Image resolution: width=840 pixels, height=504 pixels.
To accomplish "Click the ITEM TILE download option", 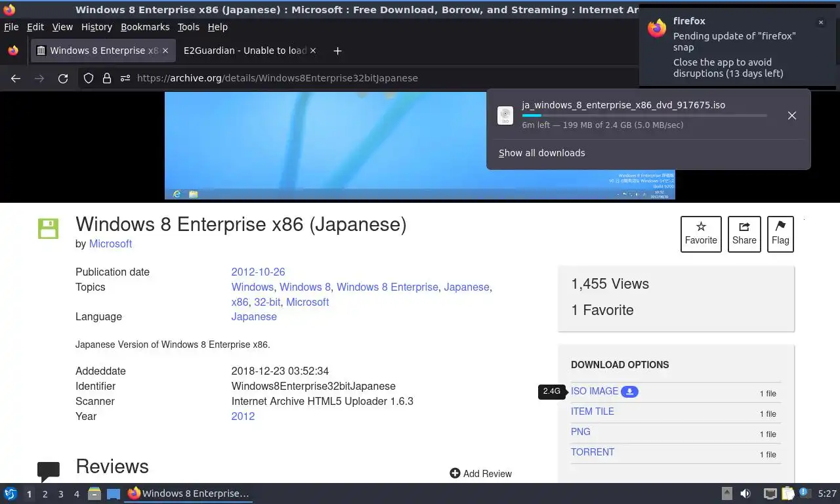I will [593, 411].
